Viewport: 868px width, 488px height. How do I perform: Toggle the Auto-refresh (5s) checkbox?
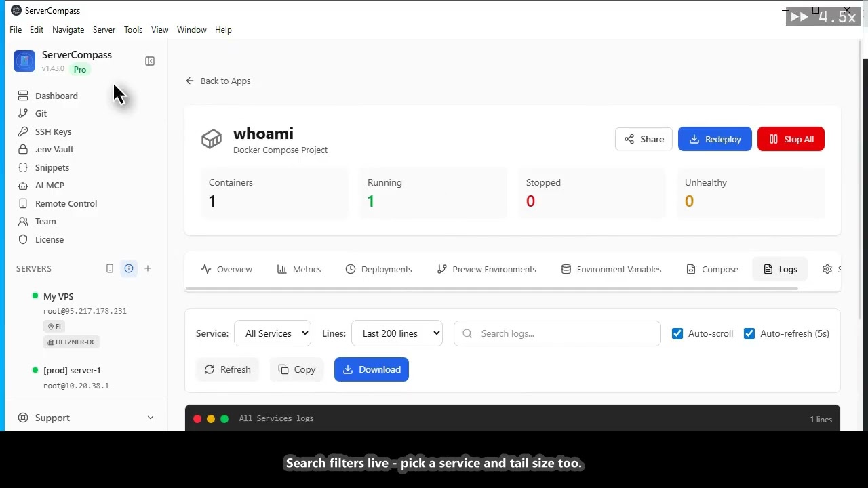coord(749,333)
